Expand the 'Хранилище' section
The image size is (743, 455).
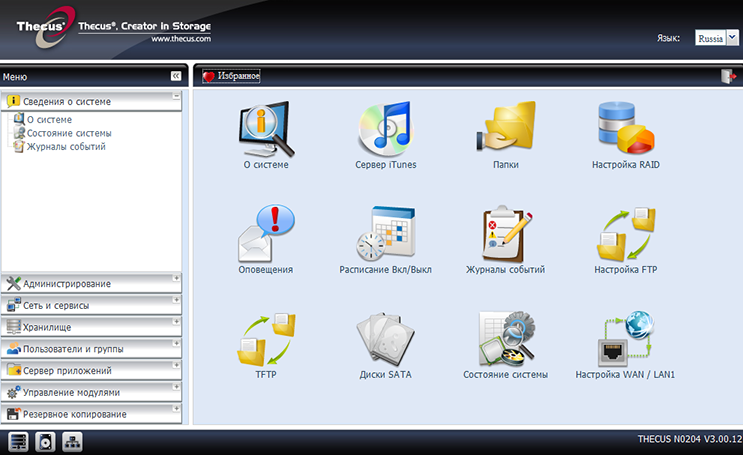(176, 322)
